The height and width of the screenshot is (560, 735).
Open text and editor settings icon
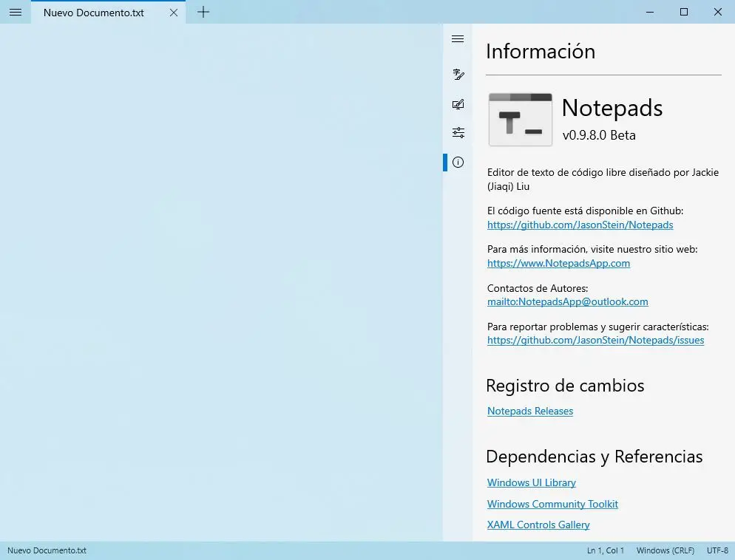click(x=458, y=75)
